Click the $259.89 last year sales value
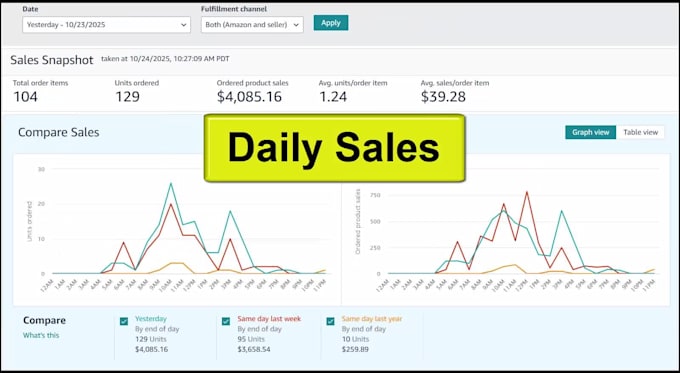 [x=355, y=349]
